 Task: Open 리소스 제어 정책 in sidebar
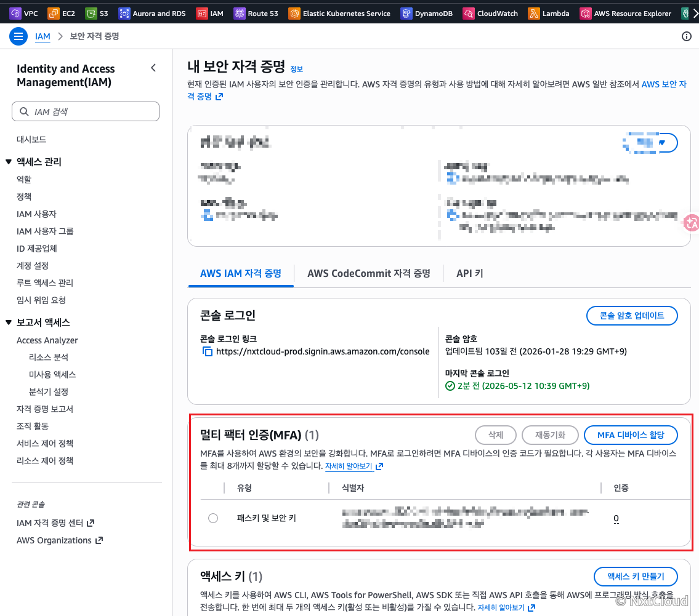(x=45, y=460)
